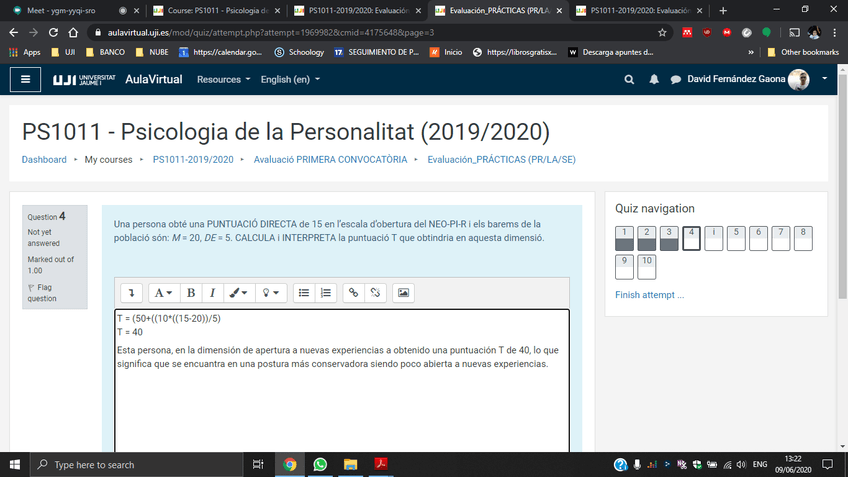The height and width of the screenshot is (477, 848).
Task: Show more editor toolbar buttons
Action: point(132,293)
